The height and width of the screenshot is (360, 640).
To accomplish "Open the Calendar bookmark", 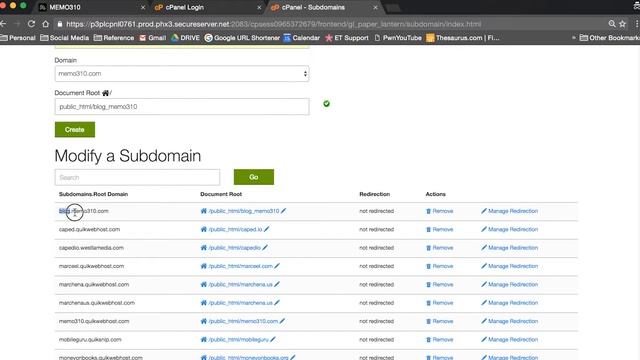I will 302,38.
